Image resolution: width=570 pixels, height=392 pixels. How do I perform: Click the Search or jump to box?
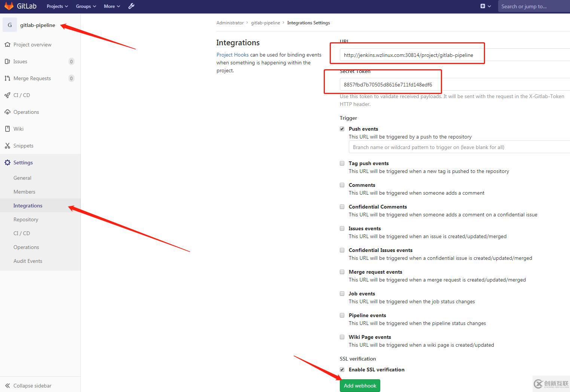pyautogui.click(x=534, y=6)
